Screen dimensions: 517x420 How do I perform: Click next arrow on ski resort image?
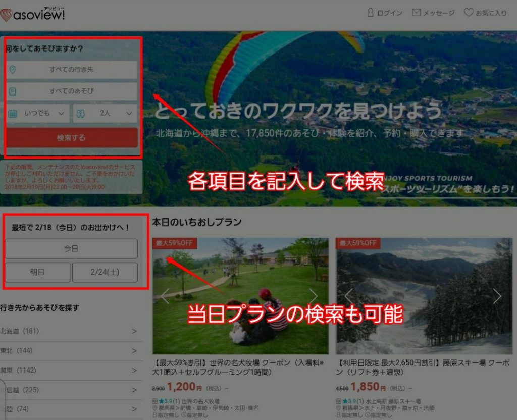tap(497, 296)
